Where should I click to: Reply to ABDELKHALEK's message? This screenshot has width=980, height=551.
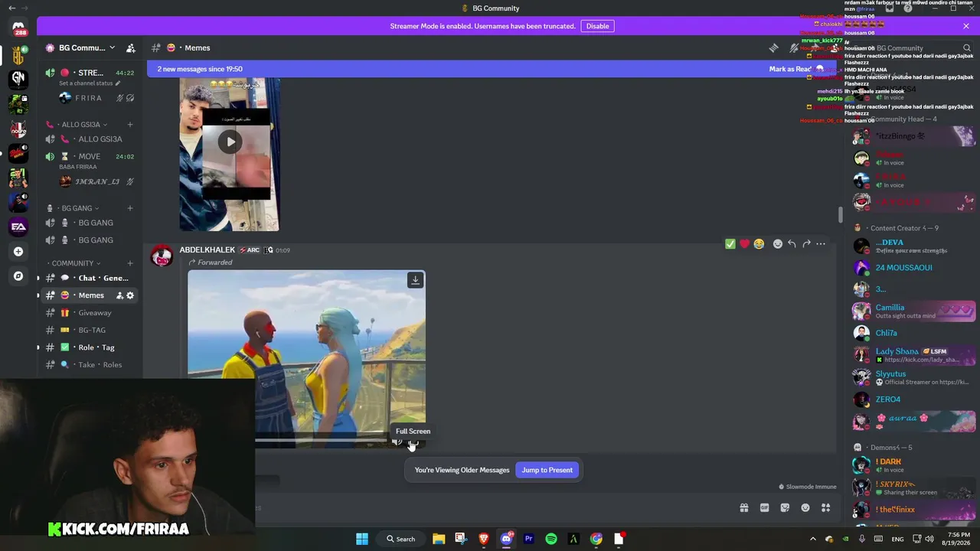[x=792, y=244]
